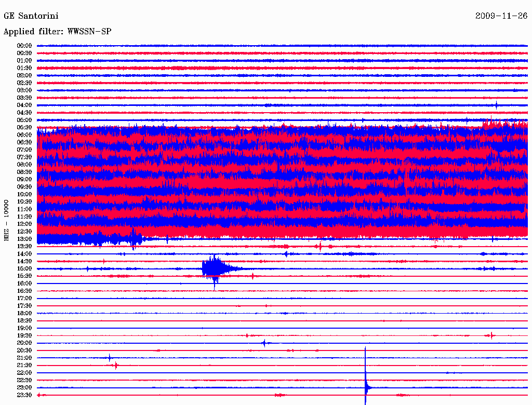Screen dimensions: 532x405
Task: Select the 05:00 time label
Action: coord(24,120)
